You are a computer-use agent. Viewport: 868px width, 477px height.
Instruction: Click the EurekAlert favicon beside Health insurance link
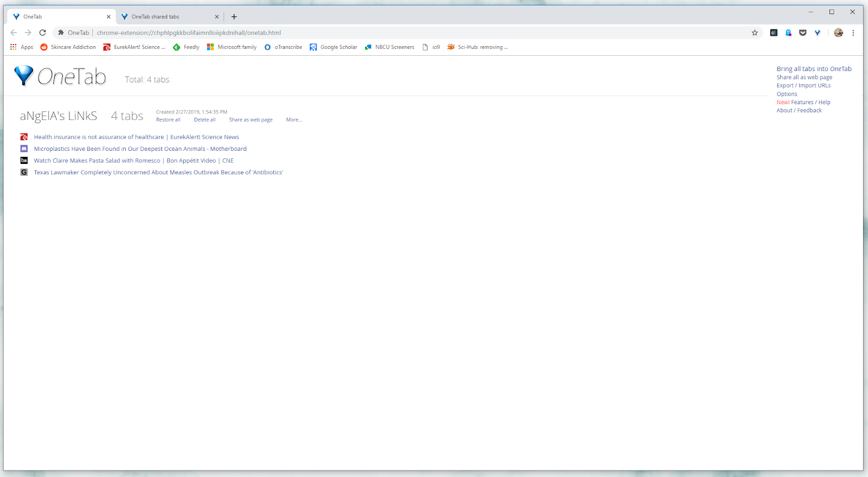[24, 137]
